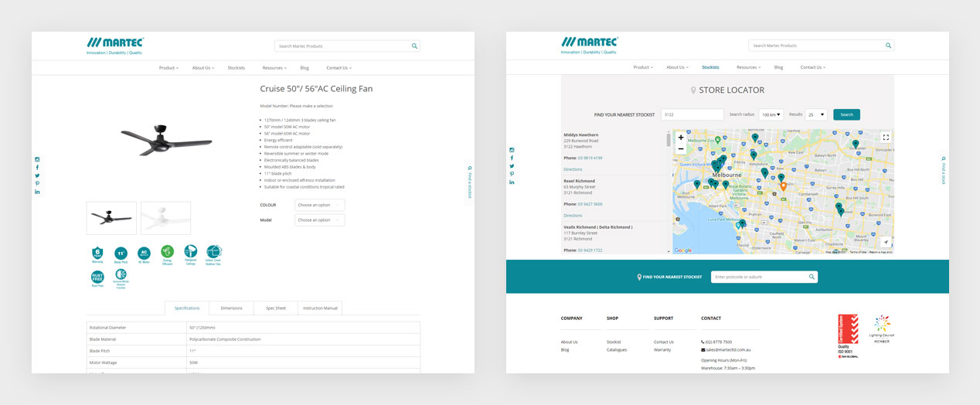Expand About Us menu on the fan page
This screenshot has height=405, width=980.
pos(203,68)
